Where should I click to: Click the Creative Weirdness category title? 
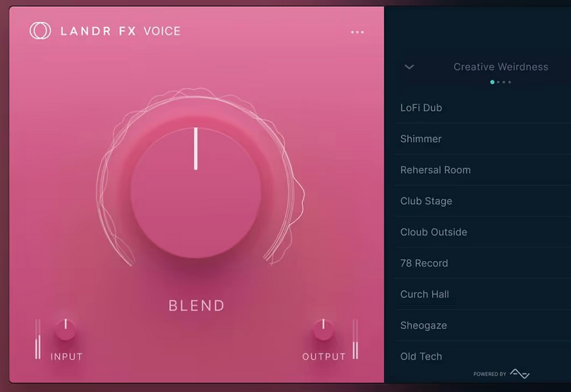click(x=500, y=66)
